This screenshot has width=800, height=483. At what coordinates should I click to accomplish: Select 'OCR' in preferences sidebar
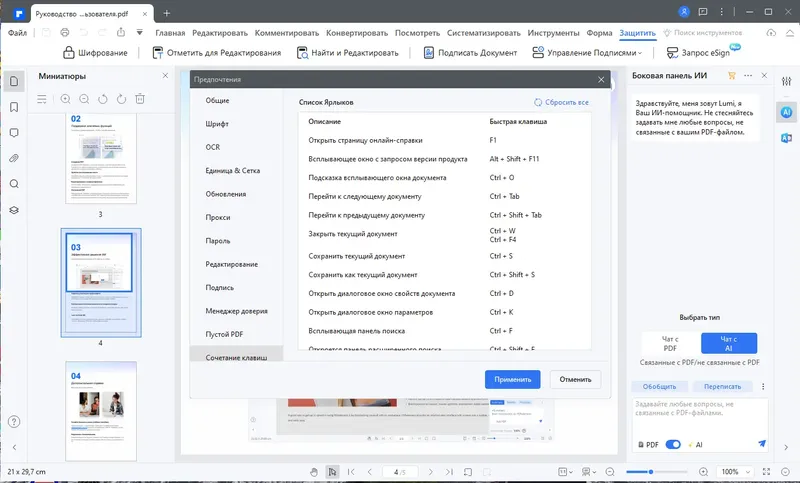pyautogui.click(x=213, y=147)
